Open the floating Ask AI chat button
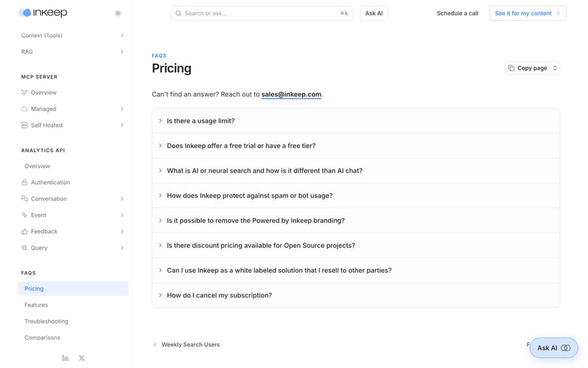Viewport: 588px width, 368px height. [553, 348]
